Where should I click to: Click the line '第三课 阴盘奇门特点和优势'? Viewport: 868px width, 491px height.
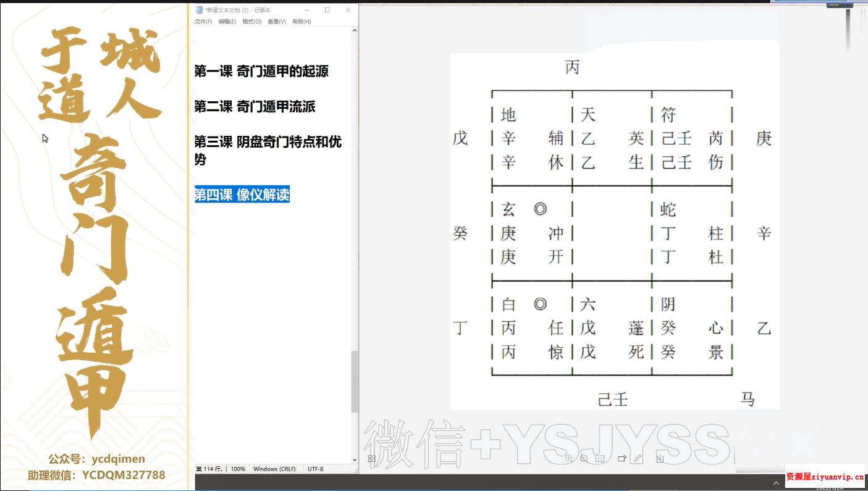[268, 151]
